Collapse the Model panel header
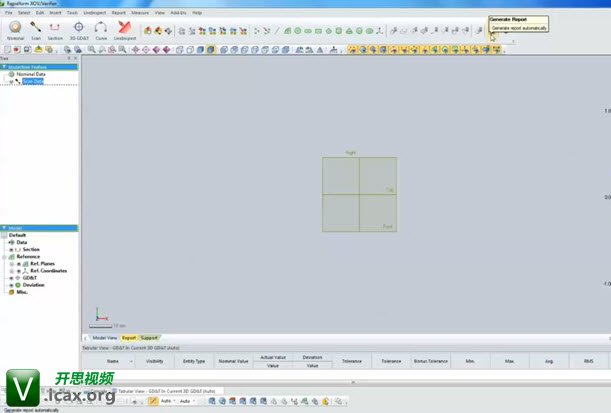The width and height of the screenshot is (611, 413). tap(4, 228)
